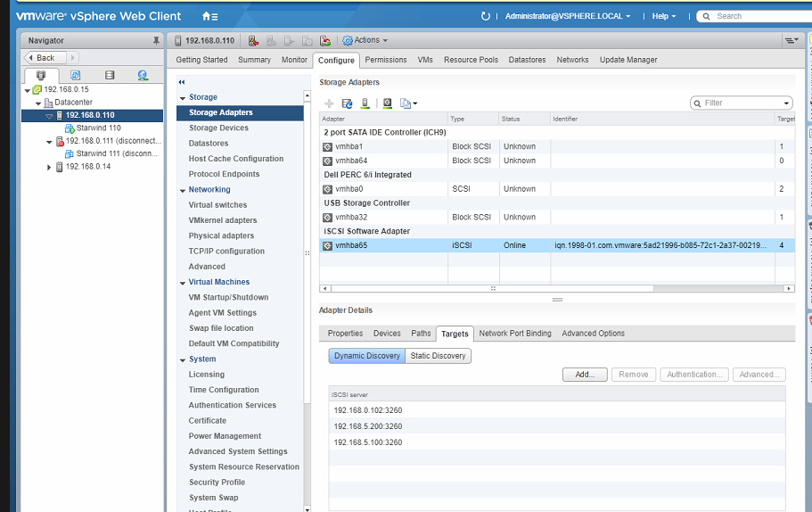The height and width of the screenshot is (512, 812).
Task: Click the reboot host toolbar icon
Action: coord(325,40)
